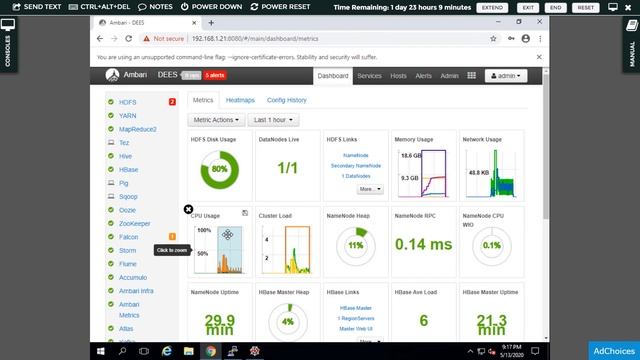Open the YARN service link
This screenshot has height=360, width=640.
click(x=127, y=116)
